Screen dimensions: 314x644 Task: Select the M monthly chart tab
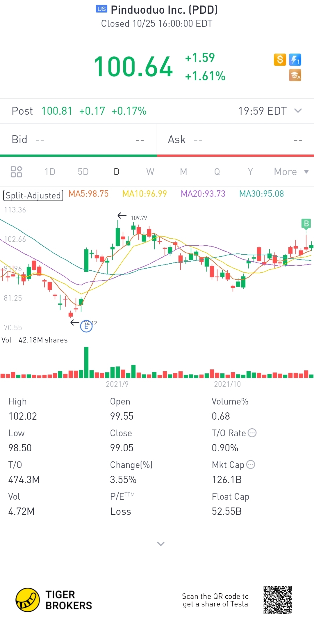click(183, 172)
